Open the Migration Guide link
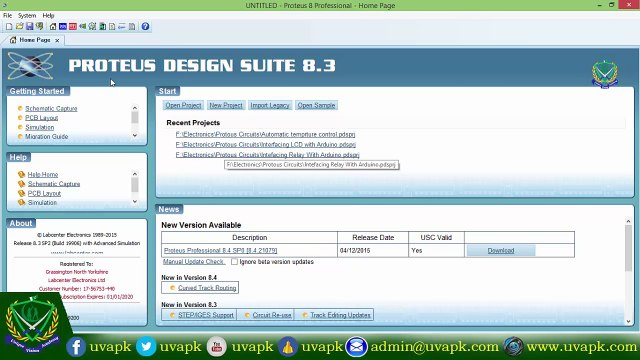Screen dimensions: 640x360 [47, 136]
